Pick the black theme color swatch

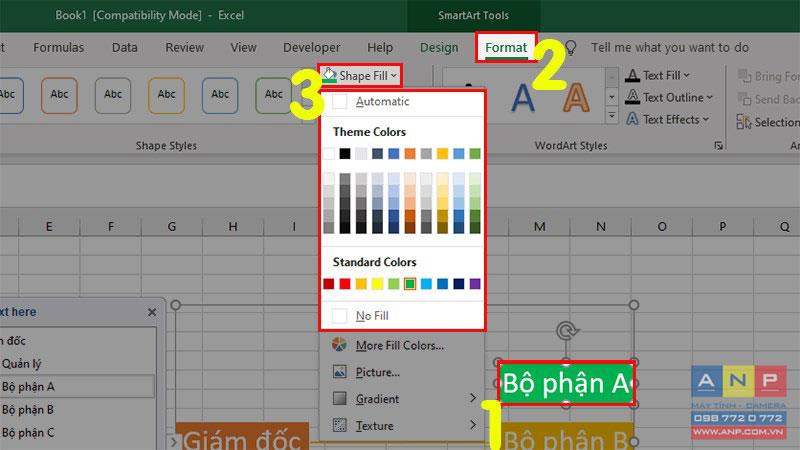pos(345,153)
